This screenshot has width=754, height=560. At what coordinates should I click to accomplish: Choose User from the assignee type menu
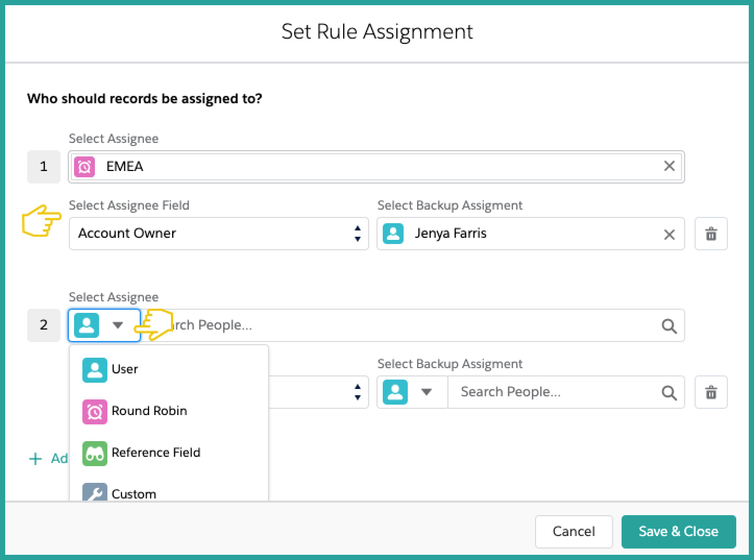[169, 369]
